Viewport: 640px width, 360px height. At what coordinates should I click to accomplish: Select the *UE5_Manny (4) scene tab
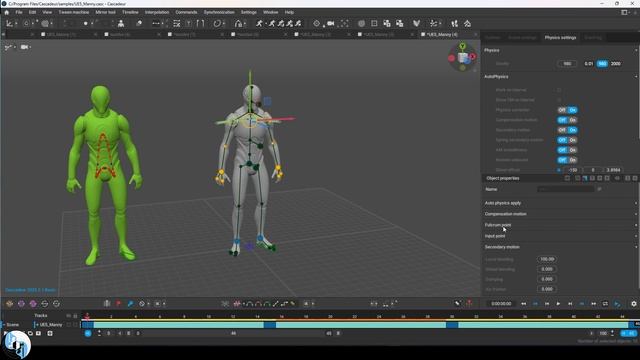click(442, 35)
